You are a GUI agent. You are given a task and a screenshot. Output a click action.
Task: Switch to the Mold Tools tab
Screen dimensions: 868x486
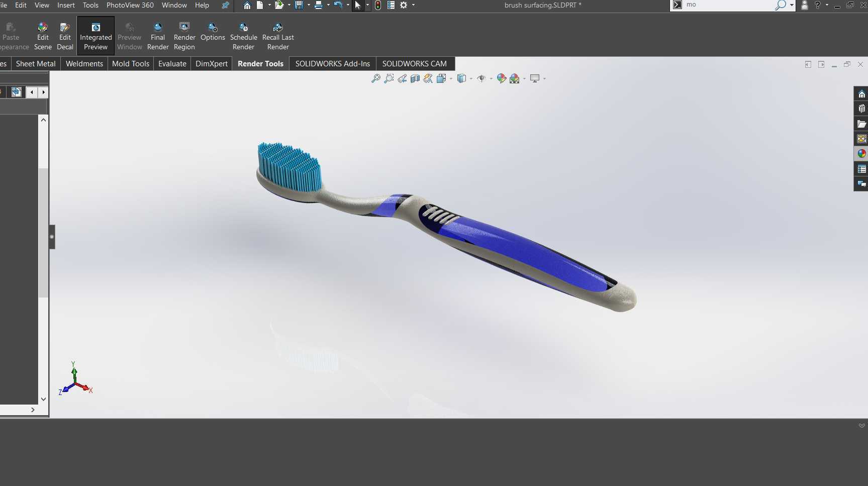pyautogui.click(x=131, y=64)
